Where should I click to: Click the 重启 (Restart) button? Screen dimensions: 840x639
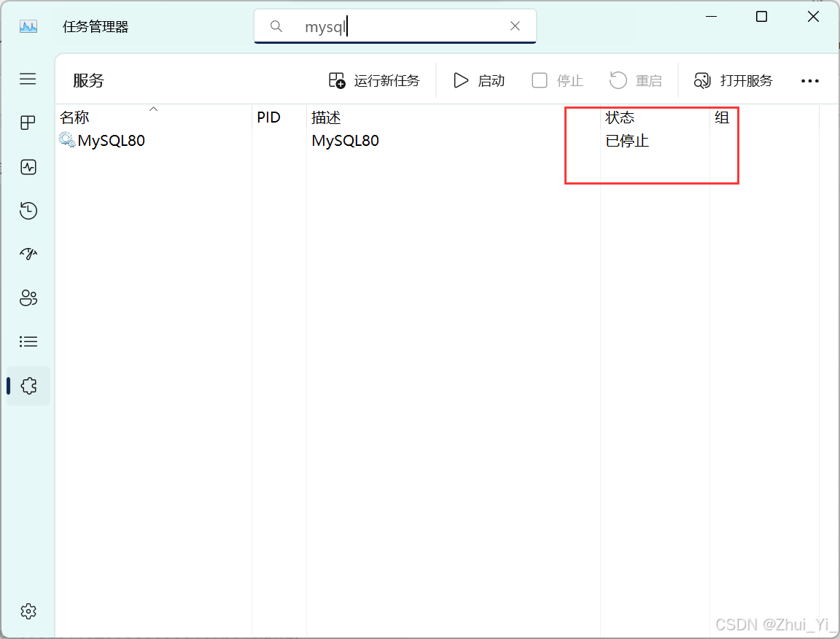click(x=635, y=80)
